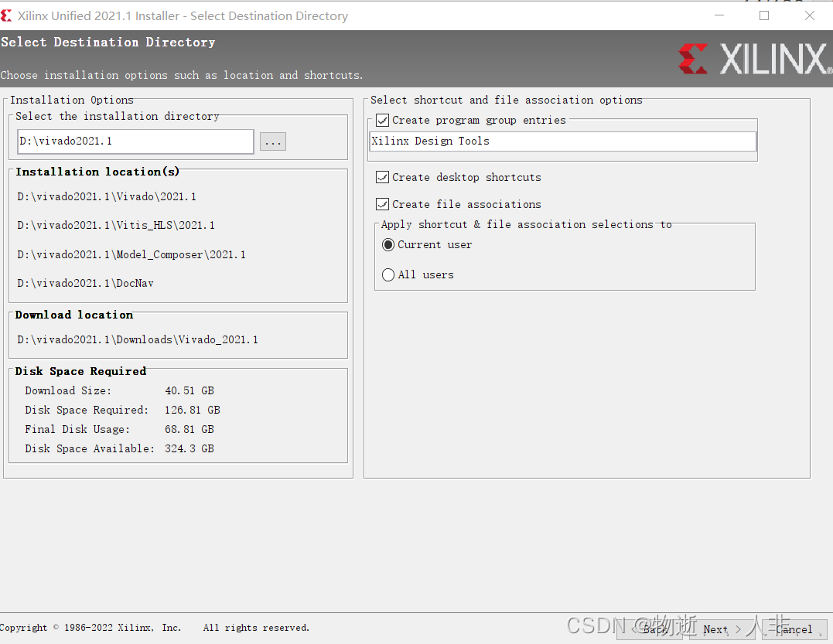Click the Xilinx logo in header
This screenshot has height=644, width=833.
pos(754,59)
